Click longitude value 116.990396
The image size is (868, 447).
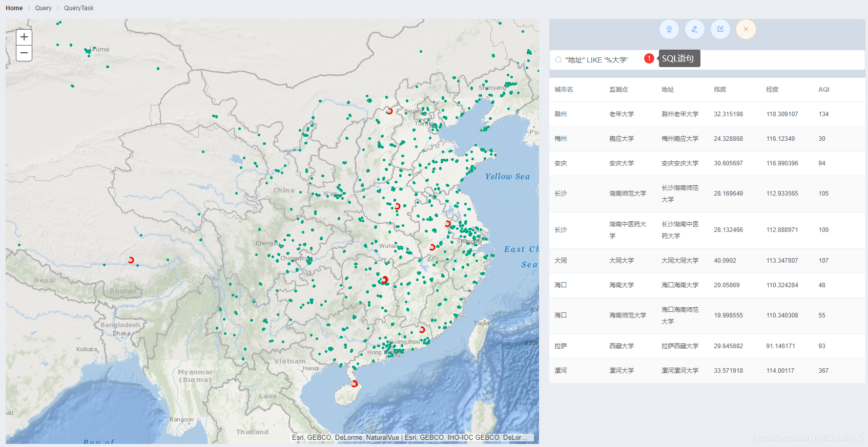click(782, 163)
